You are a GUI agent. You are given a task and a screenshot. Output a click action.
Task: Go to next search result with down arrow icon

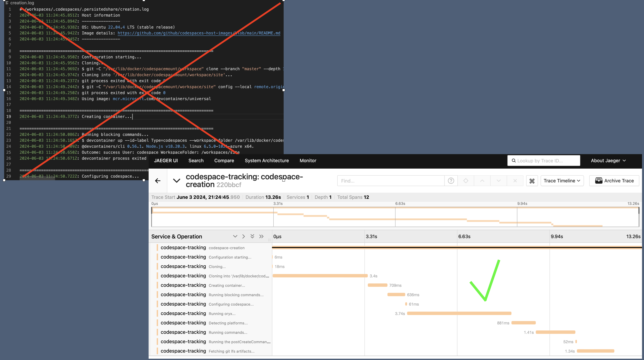coord(498,180)
